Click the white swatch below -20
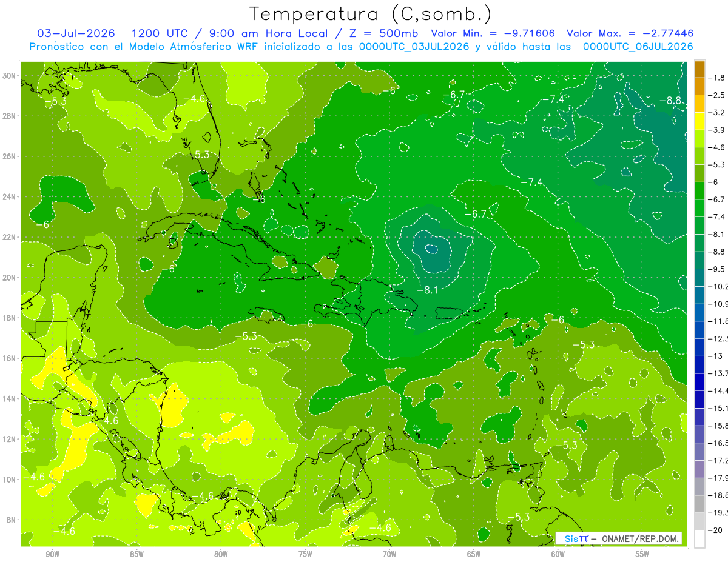 click(x=699, y=538)
